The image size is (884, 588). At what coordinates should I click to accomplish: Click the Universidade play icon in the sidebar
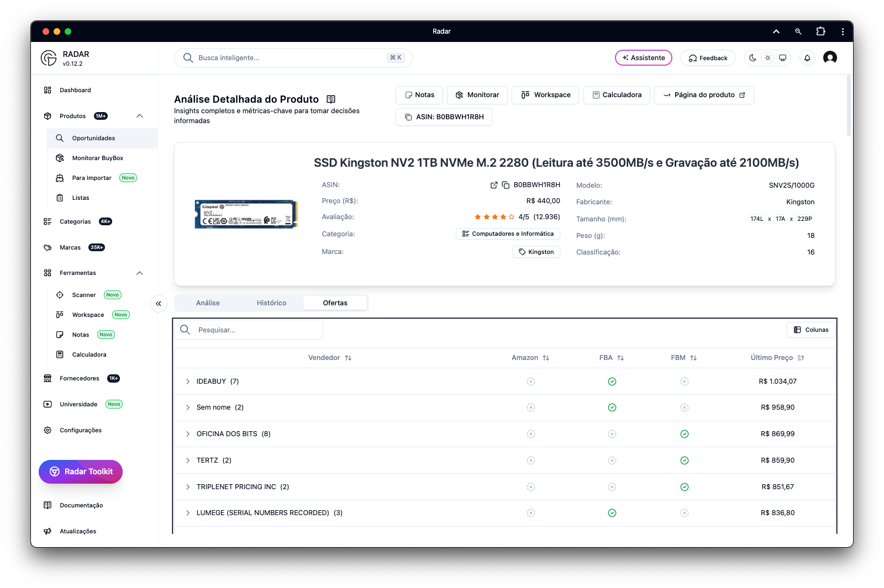click(48, 404)
